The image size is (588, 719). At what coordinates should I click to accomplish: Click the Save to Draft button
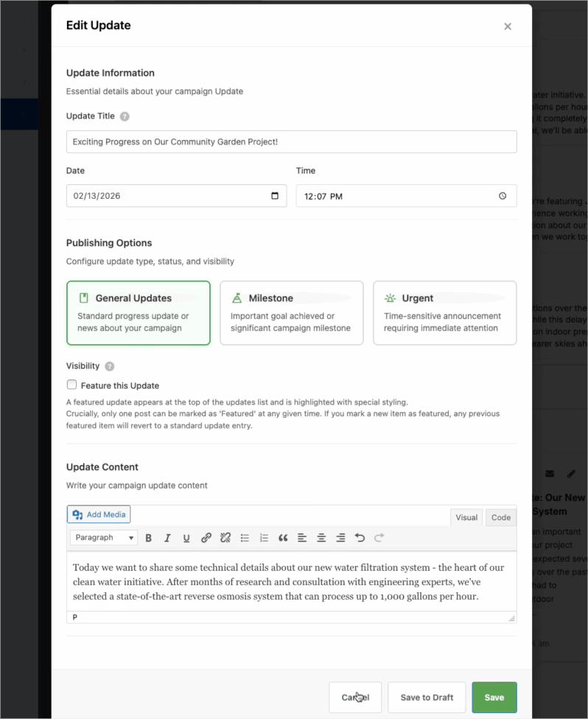click(x=427, y=697)
